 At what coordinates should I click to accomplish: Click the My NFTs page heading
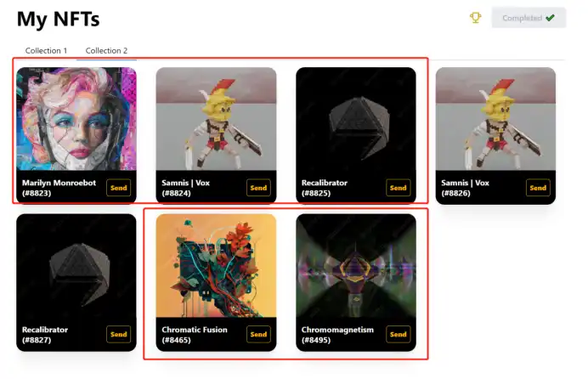58,20
